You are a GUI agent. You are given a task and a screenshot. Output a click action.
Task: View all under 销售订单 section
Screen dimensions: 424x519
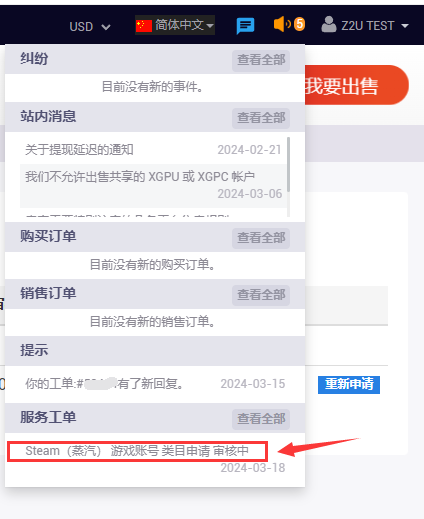(x=261, y=295)
